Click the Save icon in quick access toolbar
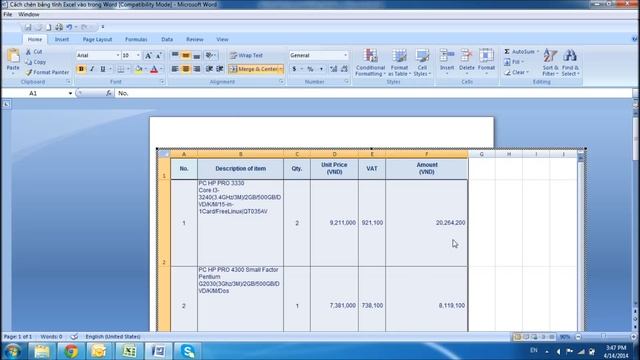Screen dimensions: 640x360 click(28, 27)
